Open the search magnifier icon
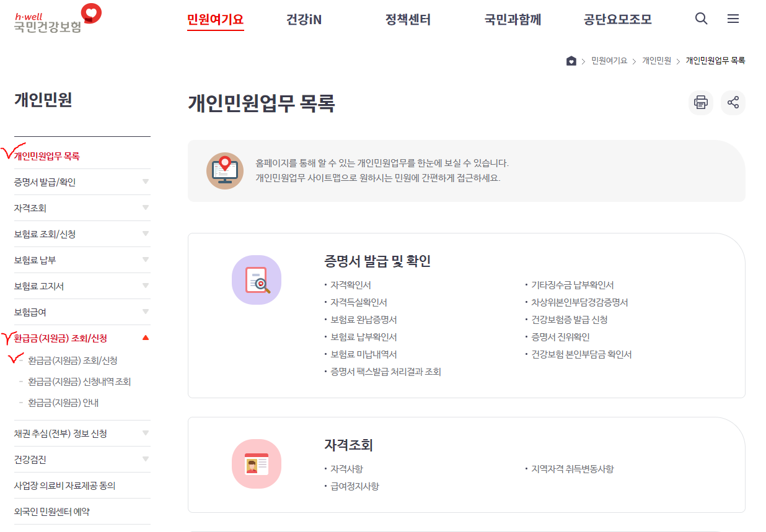The height and width of the screenshot is (532, 766). (701, 19)
